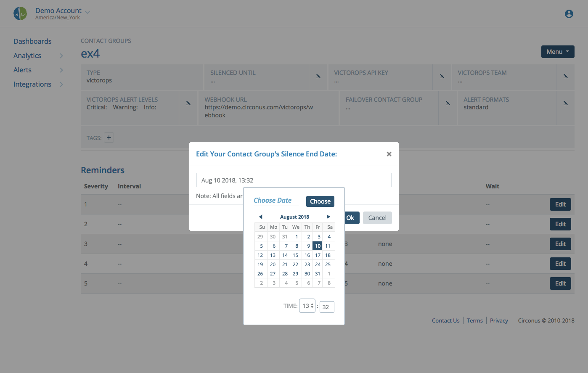Open Dashboards in the sidebar

32,41
